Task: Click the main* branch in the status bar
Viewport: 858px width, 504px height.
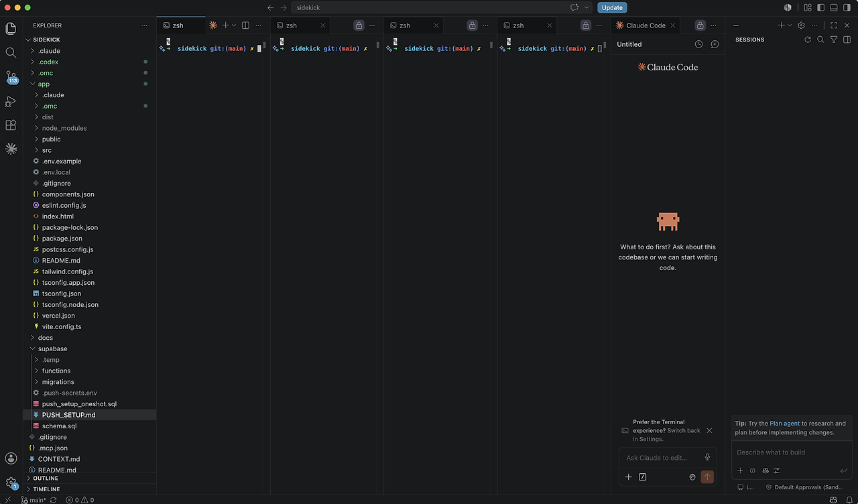Action: coord(34,500)
